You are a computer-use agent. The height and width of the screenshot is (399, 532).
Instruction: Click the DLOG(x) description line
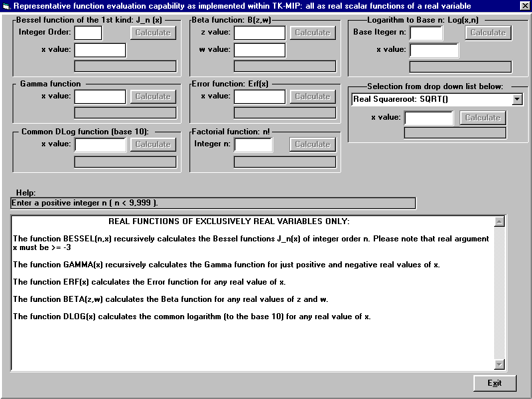192,317
